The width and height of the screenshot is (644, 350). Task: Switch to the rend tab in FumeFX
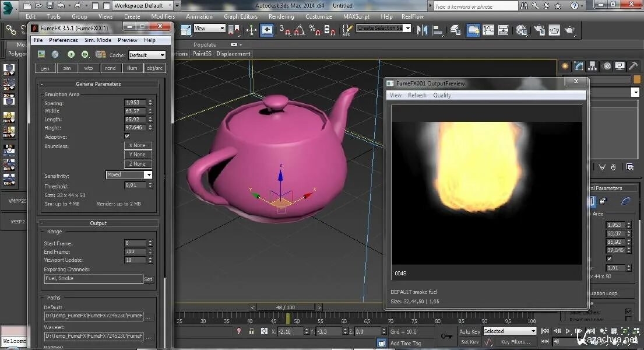(111, 68)
